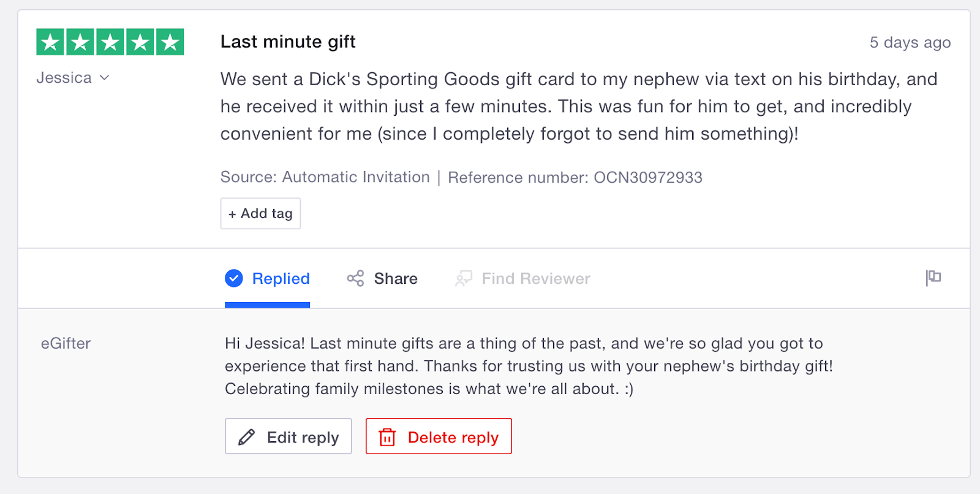Click the first green rating star
Viewport: 980px width, 494px height.
coord(50,42)
